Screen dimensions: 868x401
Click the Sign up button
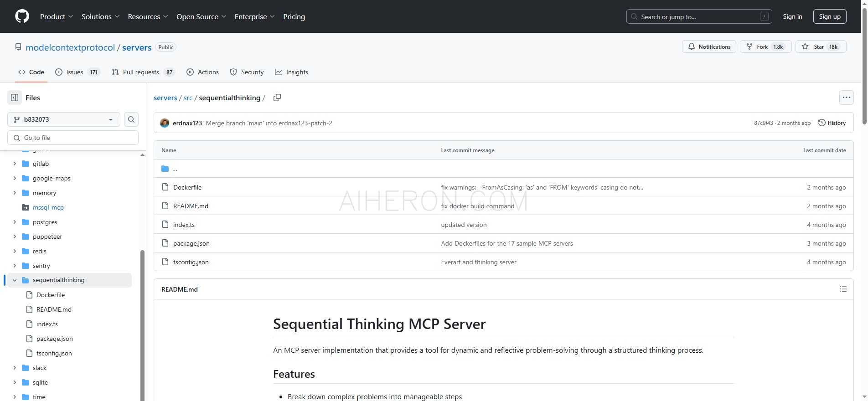pyautogui.click(x=829, y=16)
